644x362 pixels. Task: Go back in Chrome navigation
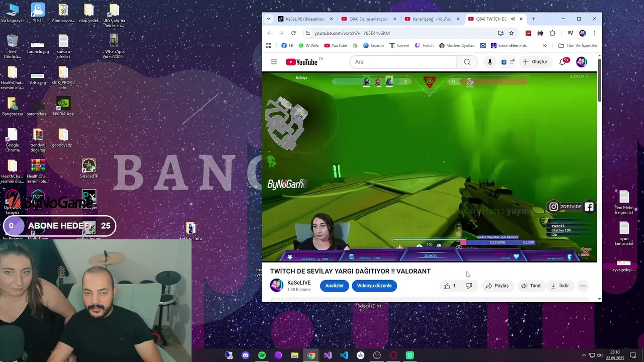(x=269, y=33)
